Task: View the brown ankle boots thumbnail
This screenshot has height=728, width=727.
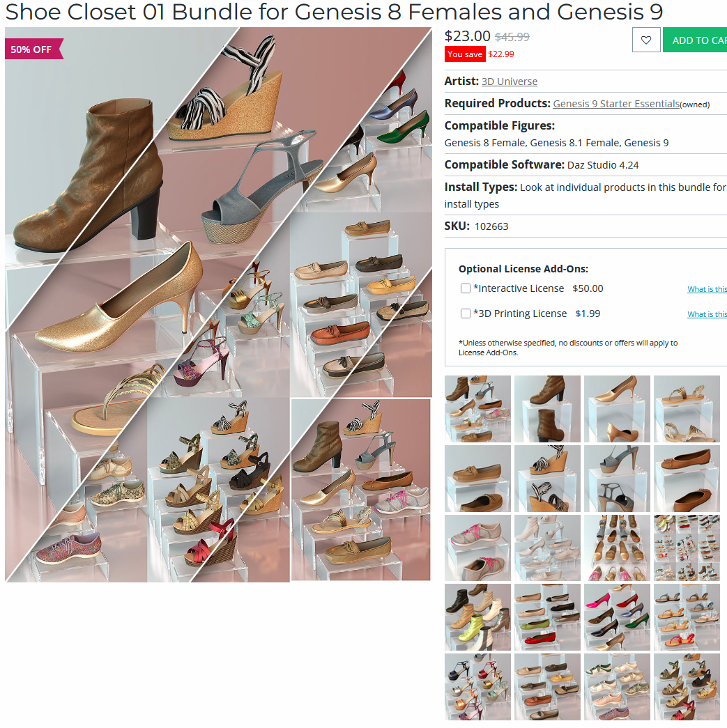Action: (x=547, y=408)
